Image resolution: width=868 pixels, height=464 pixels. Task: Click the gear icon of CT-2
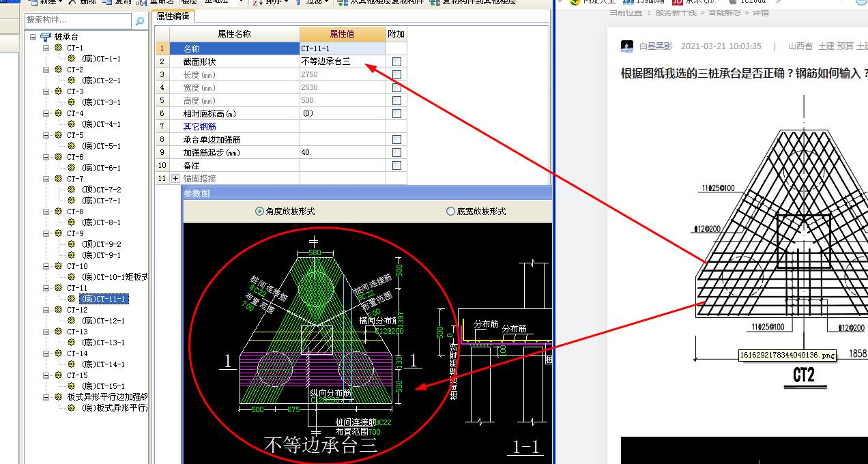tap(58, 70)
